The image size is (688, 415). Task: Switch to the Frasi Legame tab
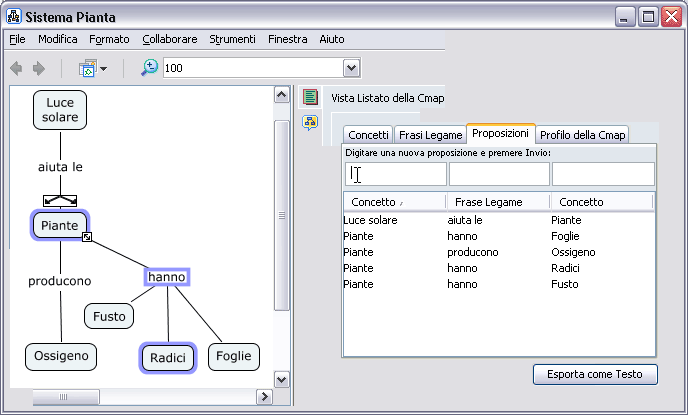point(430,135)
